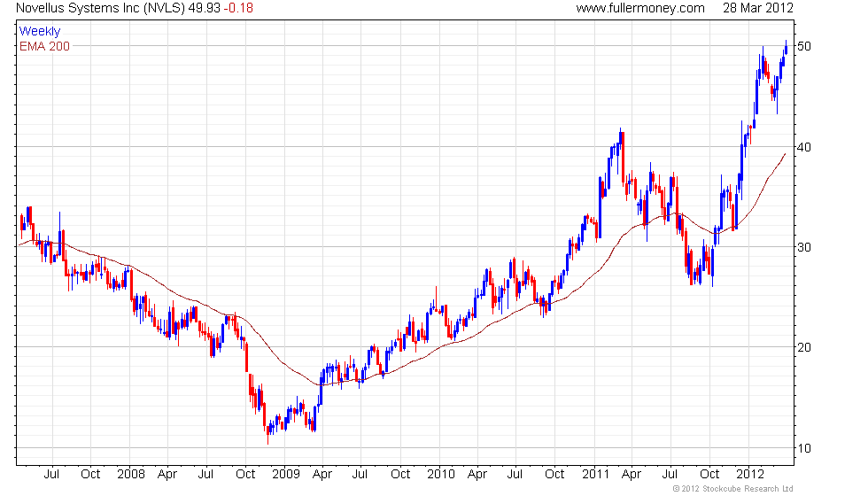Click the 'Weekly' legend label
Image resolution: width=868 pixels, height=496 pixels.
tap(39, 32)
